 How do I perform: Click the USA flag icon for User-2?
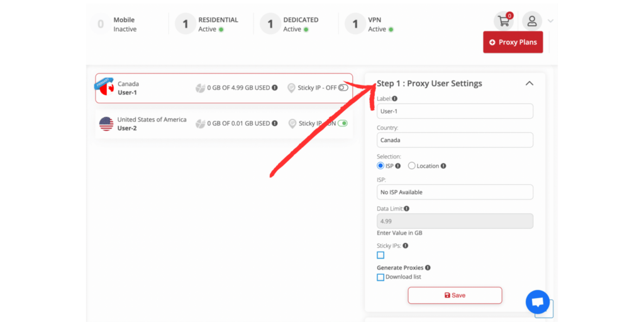(x=106, y=124)
